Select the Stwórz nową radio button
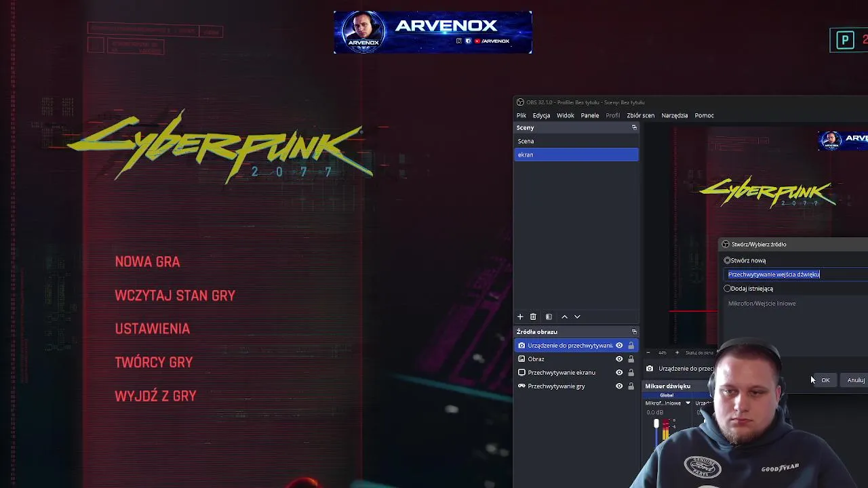Image resolution: width=868 pixels, height=488 pixels. (727, 260)
